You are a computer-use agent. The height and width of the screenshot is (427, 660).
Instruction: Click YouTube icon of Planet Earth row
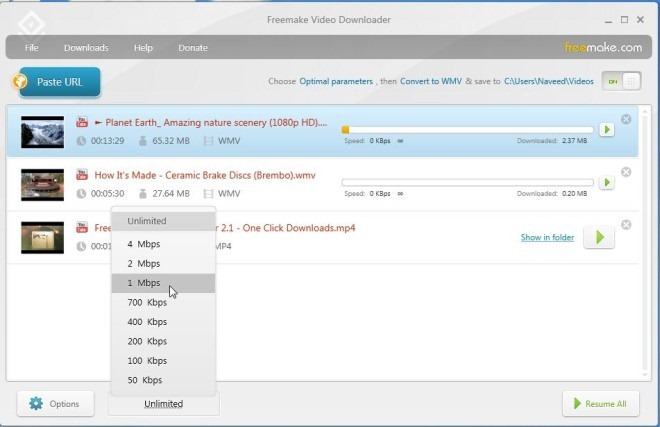point(82,122)
